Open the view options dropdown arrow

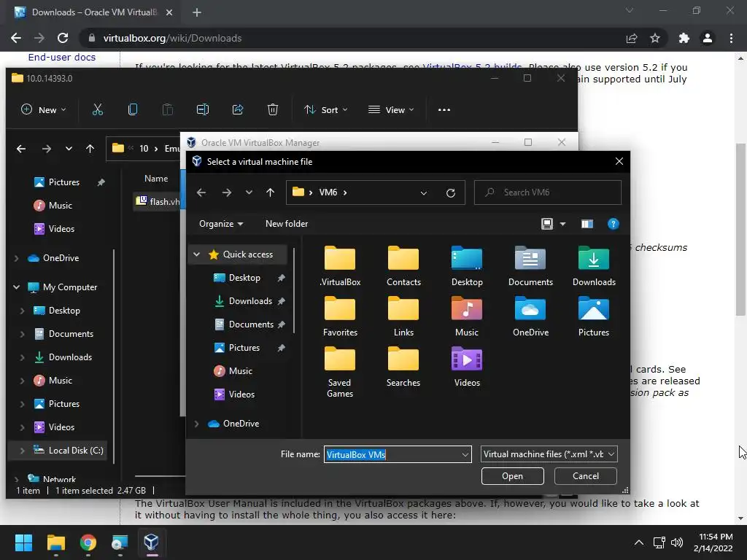point(562,224)
